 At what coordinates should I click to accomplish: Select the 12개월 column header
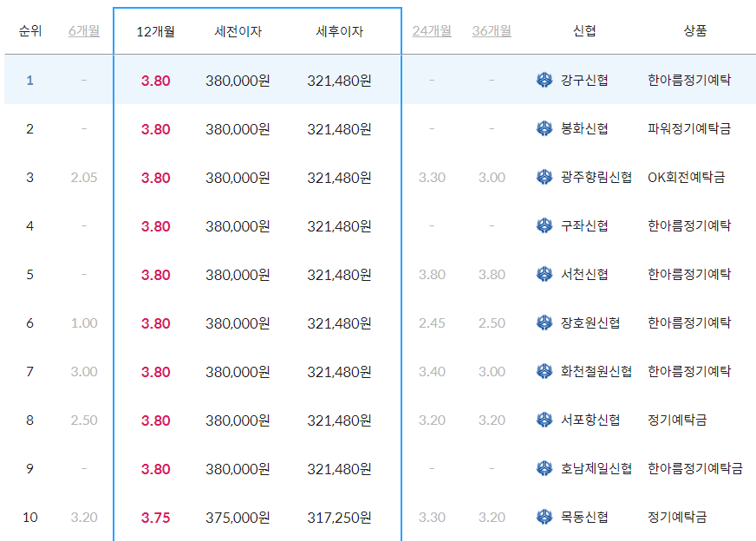tap(155, 32)
